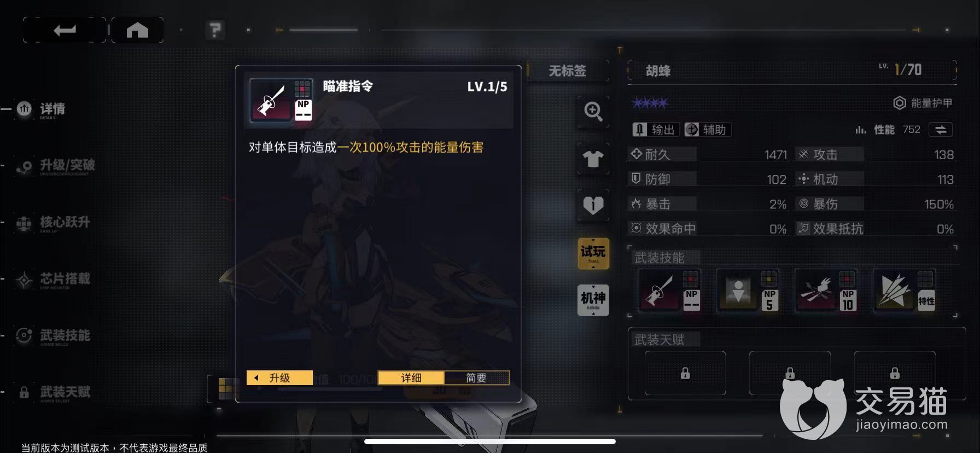The width and height of the screenshot is (980, 453).
Task: Open the shirt costume icon
Action: coord(593,159)
